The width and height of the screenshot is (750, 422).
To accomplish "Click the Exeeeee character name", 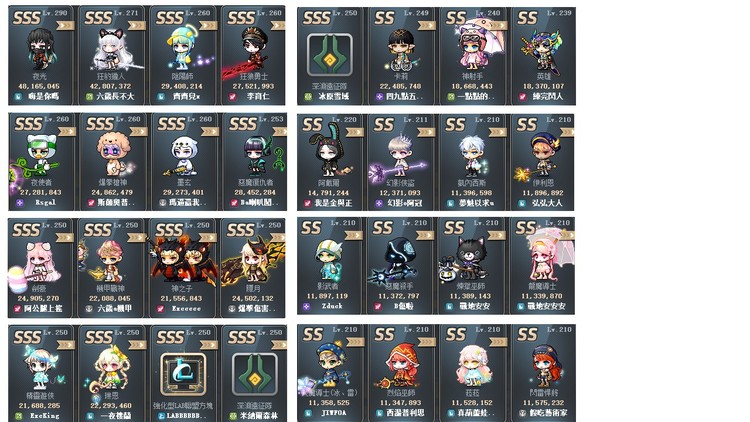I will 186,309.
